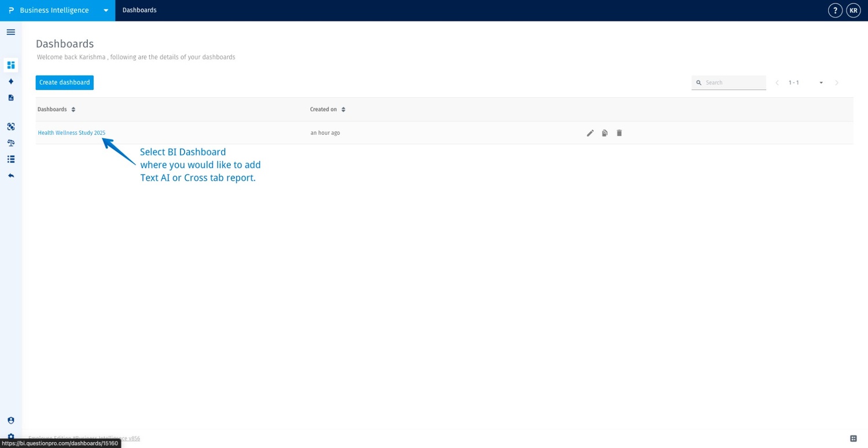Click the report document icon in the sidebar
This screenshot has height=448, width=868.
[x=10, y=97]
